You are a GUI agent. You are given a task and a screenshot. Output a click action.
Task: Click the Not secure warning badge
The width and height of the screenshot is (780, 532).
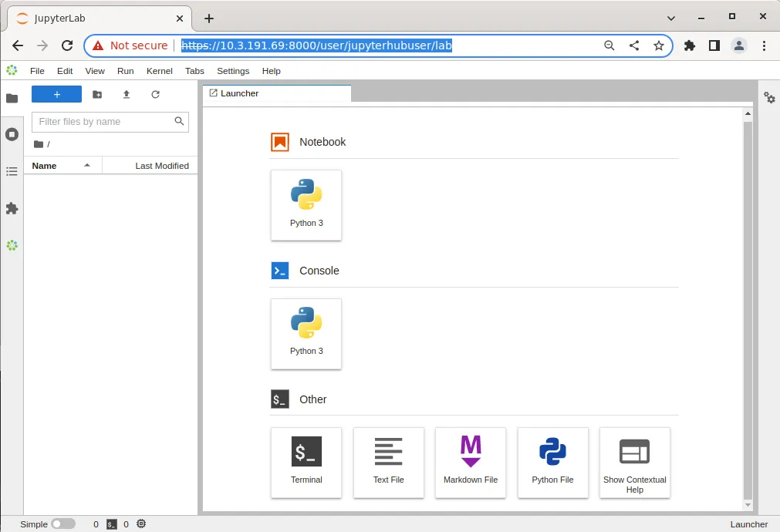coord(130,45)
